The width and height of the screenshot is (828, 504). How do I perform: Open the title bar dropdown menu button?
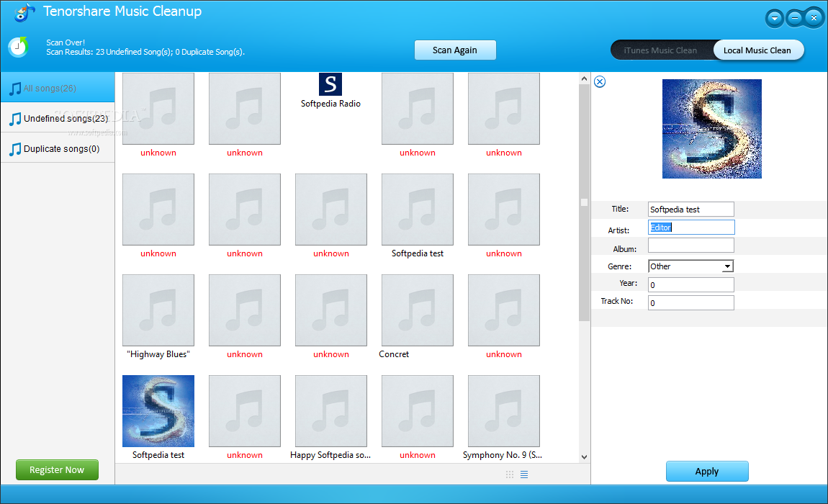click(775, 19)
